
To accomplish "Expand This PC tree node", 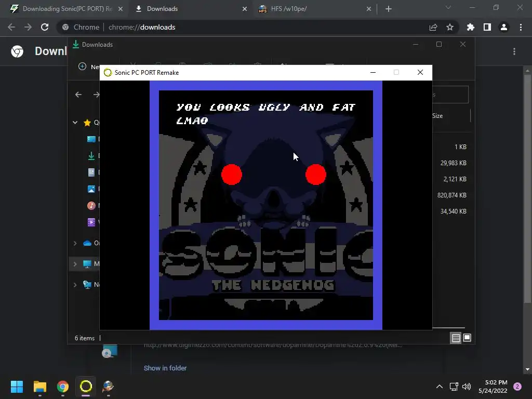I will pos(75,264).
